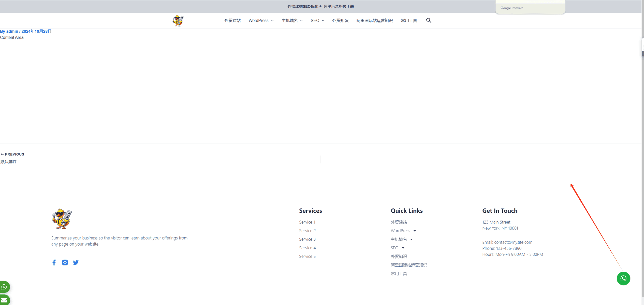The image size is (644, 305).
Task: Click the 2024年10月28日 post date
Action: point(36,31)
